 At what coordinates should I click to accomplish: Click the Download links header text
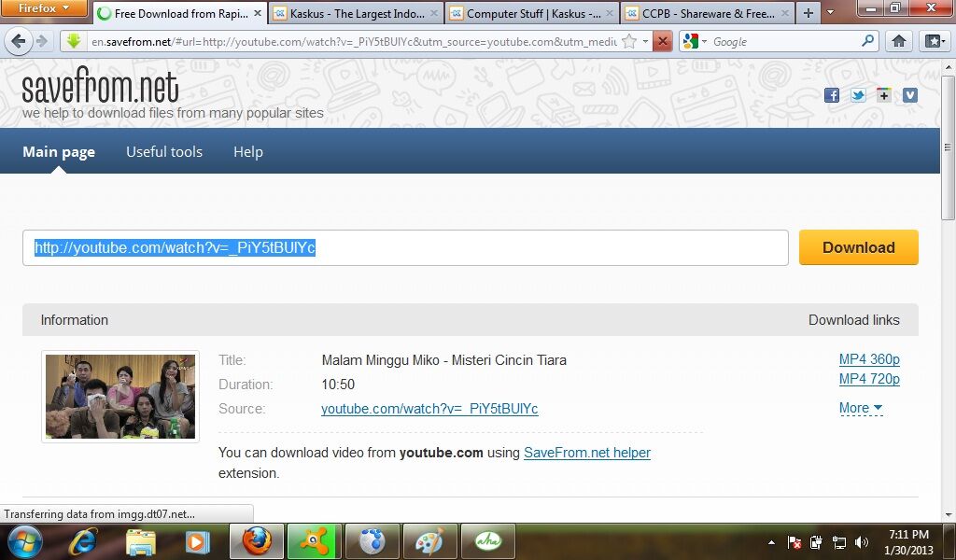(x=853, y=320)
